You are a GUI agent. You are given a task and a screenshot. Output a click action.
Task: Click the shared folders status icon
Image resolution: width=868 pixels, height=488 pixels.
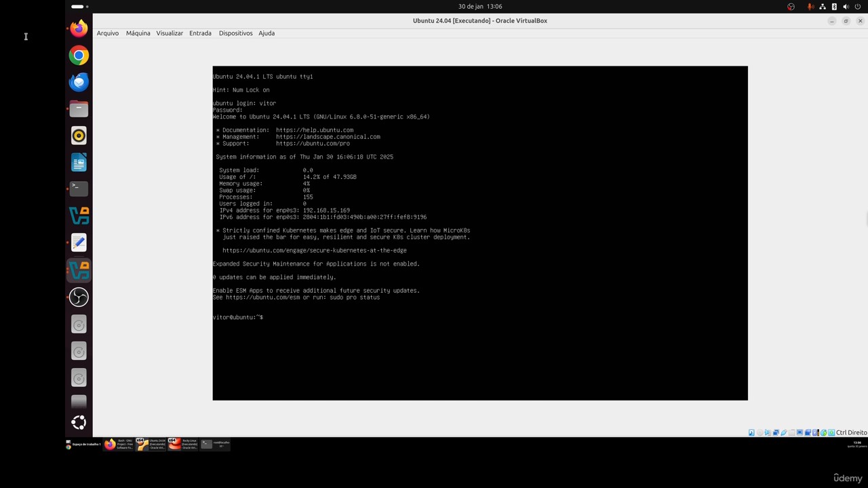click(x=791, y=432)
